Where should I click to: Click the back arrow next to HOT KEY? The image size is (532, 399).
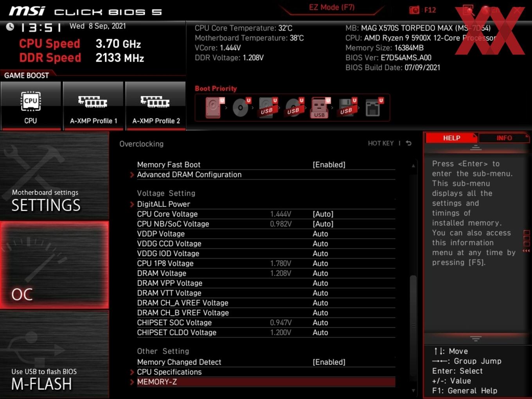[x=409, y=143]
